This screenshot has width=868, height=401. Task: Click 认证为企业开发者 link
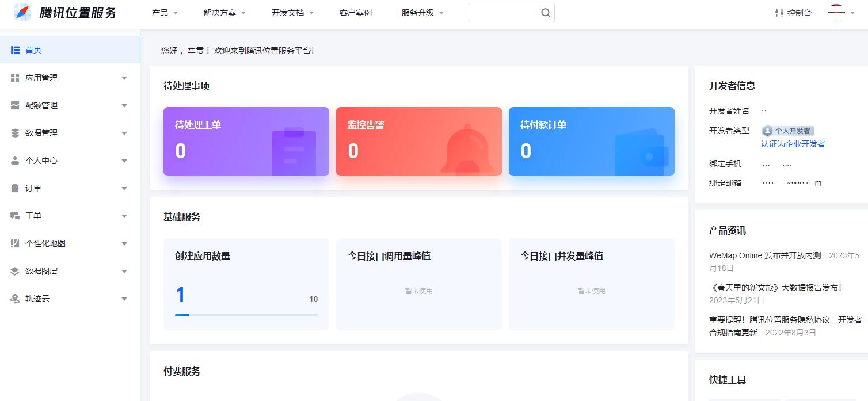point(793,144)
